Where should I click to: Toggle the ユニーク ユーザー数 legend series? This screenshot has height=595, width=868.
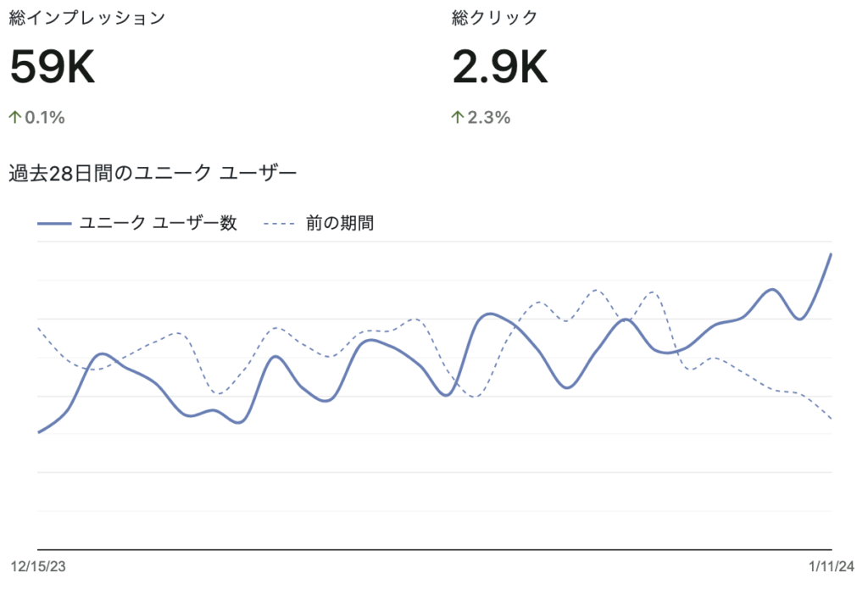click(158, 224)
